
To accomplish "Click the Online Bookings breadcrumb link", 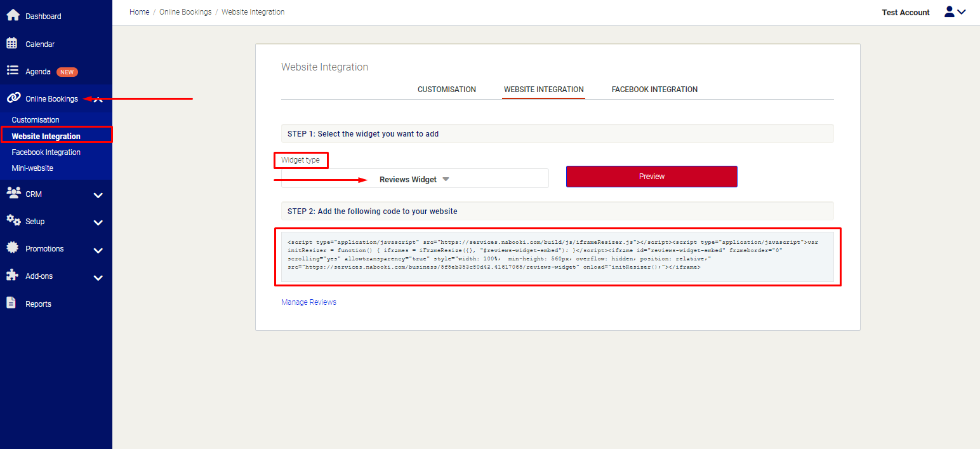I will click(185, 12).
